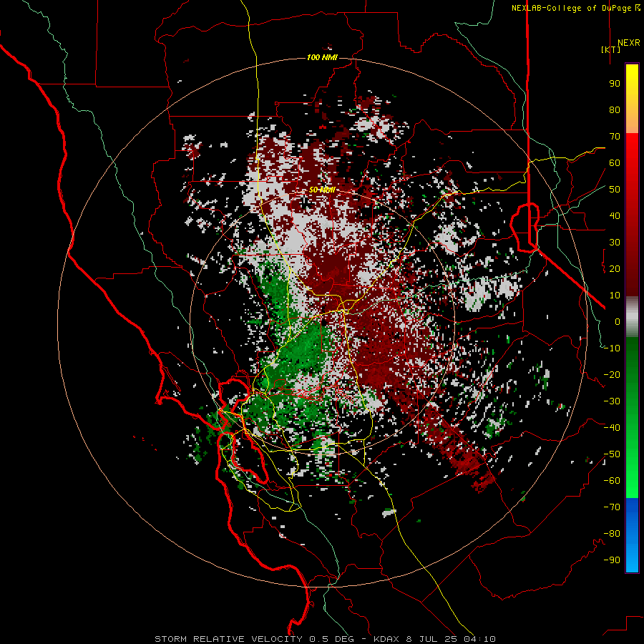644x644 pixels.
Task: Click the -50 value on velocity scale
Action: [612, 454]
